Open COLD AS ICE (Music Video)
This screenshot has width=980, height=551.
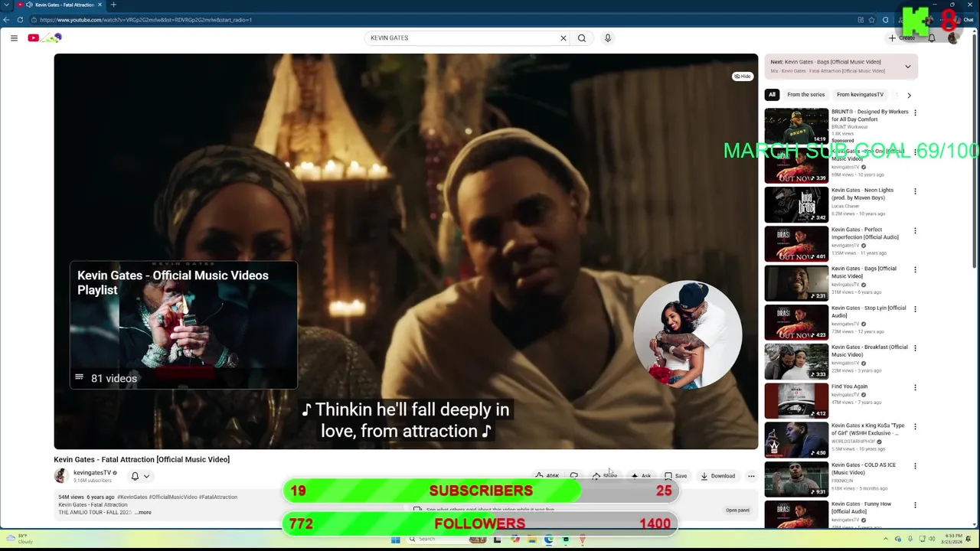[863, 468]
